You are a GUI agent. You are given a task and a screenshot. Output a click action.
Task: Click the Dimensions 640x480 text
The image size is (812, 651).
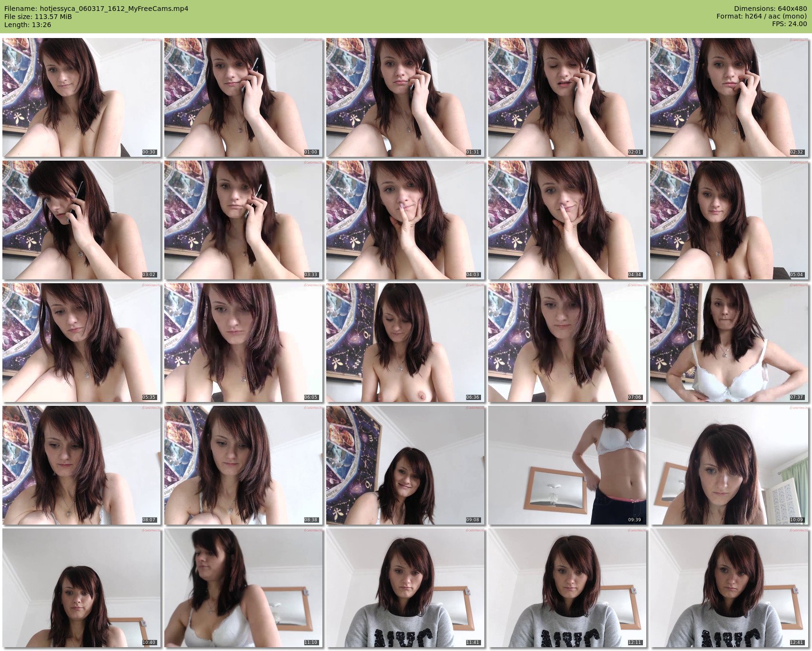click(x=770, y=9)
